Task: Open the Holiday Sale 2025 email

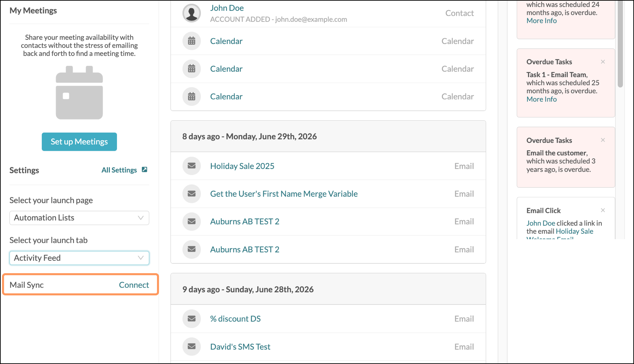Action: point(242,166)
